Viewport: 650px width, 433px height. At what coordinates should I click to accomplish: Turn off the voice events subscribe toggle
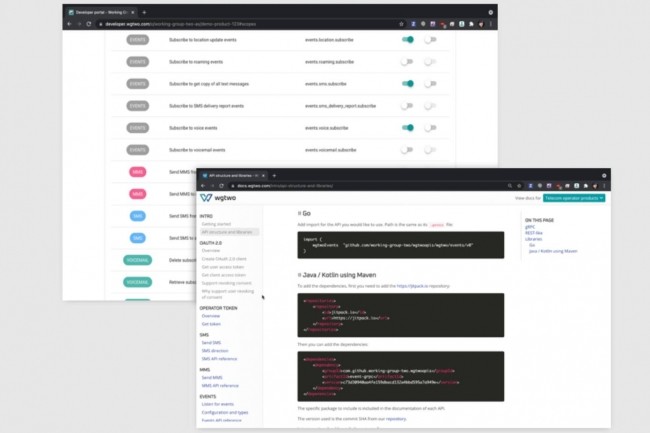[408, 128]
